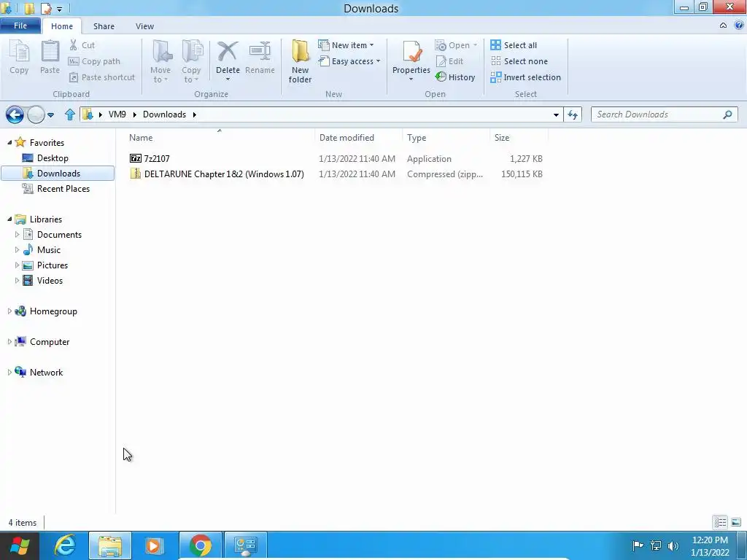This screenshot has width=747, height=560.
Task: Click Invert selection
Action: click(x=525, y=77)
